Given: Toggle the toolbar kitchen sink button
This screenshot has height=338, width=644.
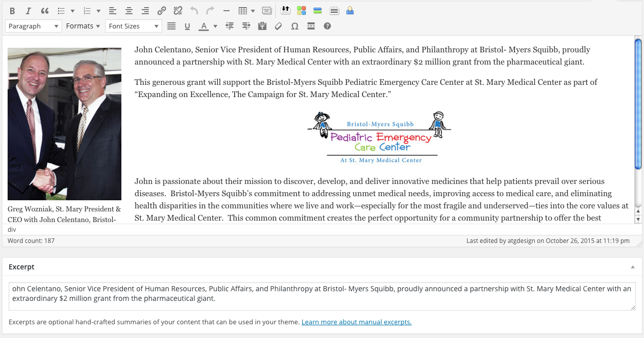Looking at the screenshot, I should (267, 11).
